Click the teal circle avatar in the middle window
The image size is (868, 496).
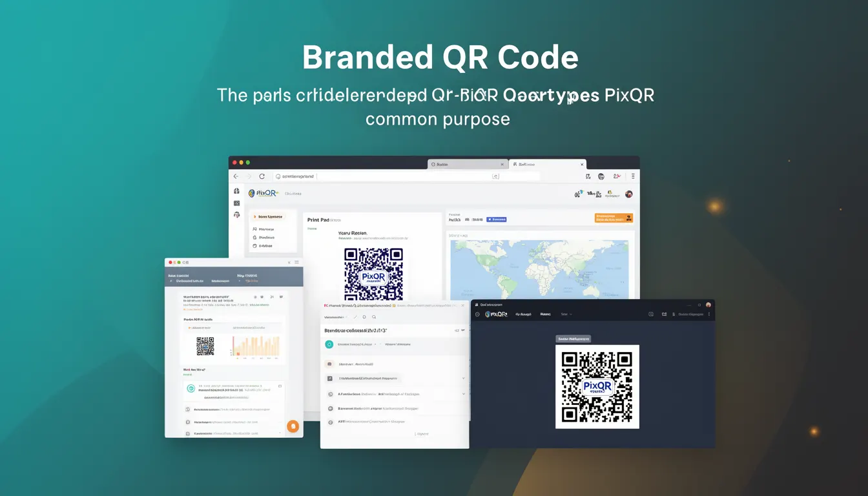[x=329, y=345]
